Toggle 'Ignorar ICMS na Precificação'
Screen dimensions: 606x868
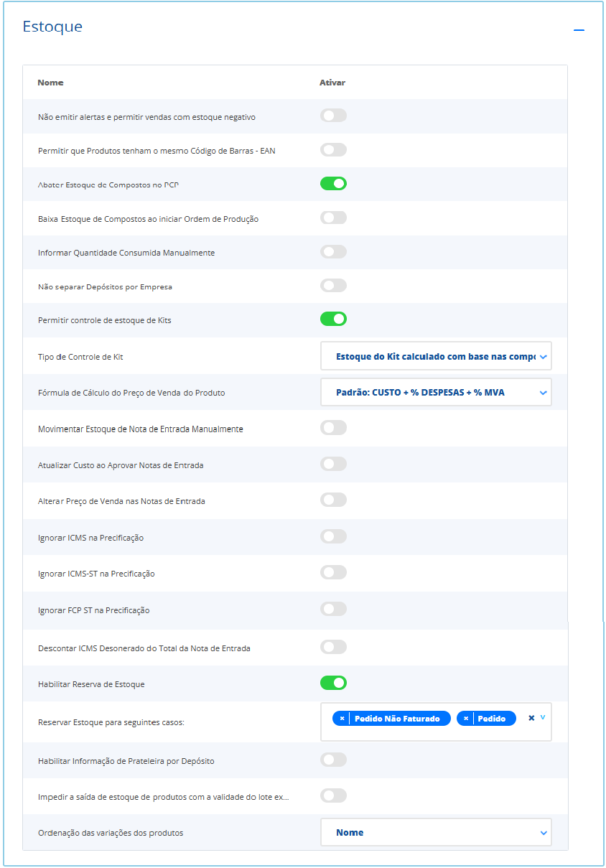[x=333, y=536]
